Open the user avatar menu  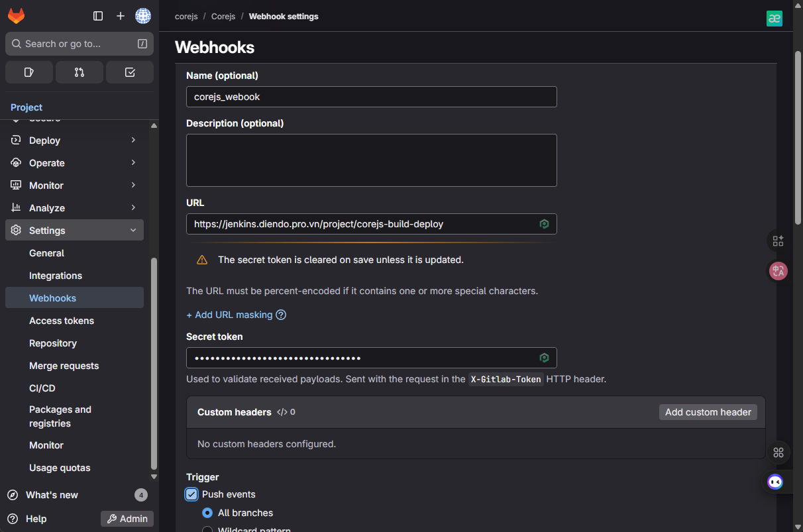pyautogui.click(x=143, y=16)
